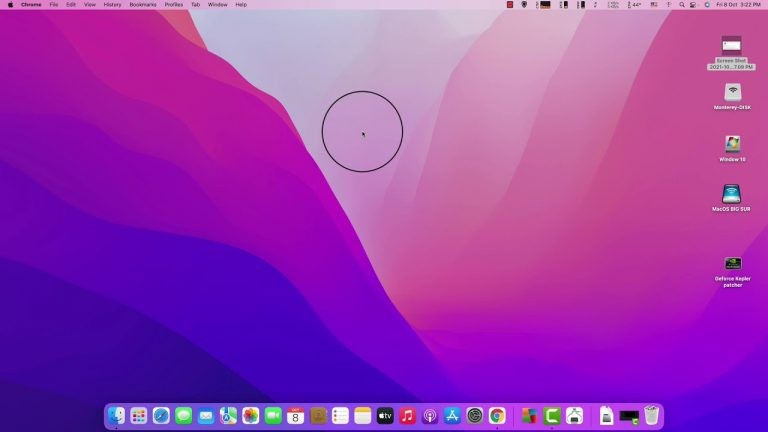Open the View menu
This screenshot has width=768, height=432.
click(x=90, y=4)
